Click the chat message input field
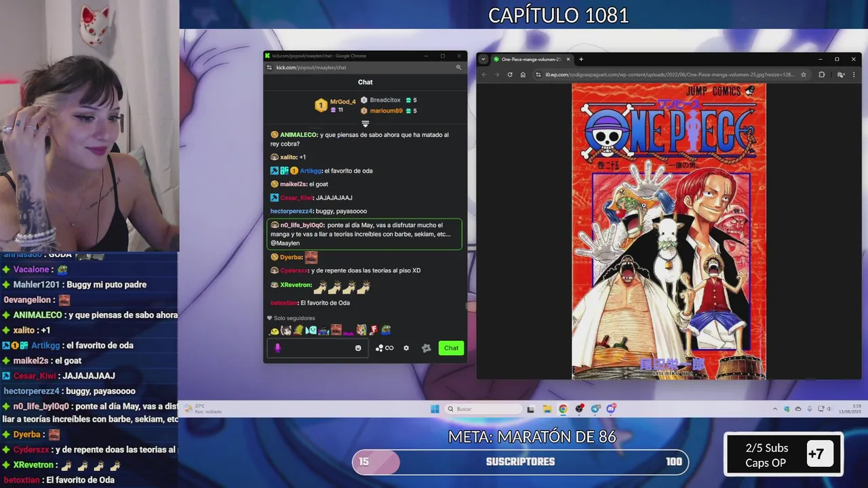 coord(317,348)
